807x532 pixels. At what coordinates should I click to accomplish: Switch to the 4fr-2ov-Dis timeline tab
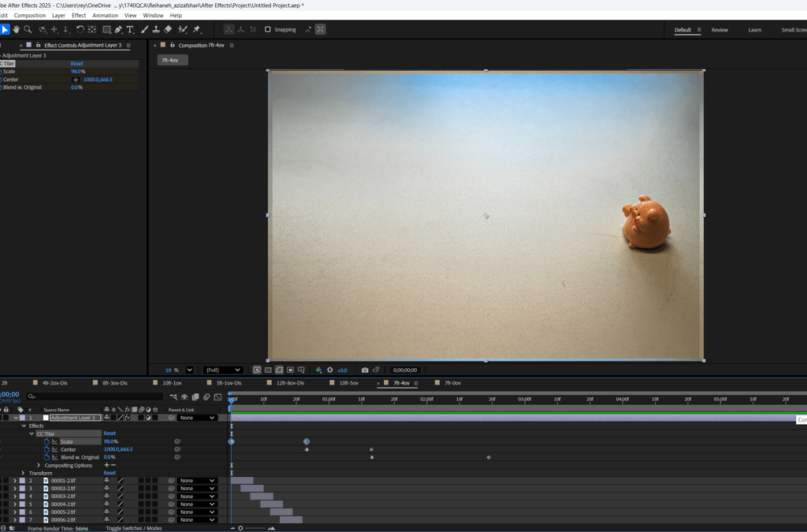point(55,383)
